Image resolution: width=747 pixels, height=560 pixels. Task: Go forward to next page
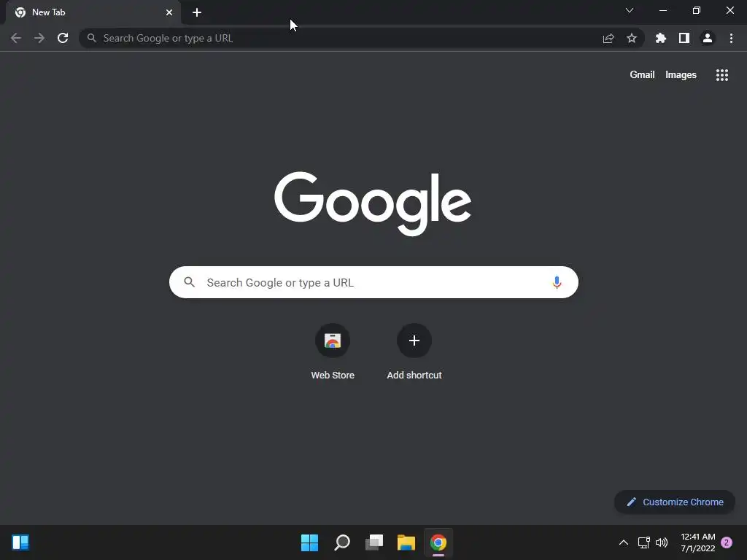[x=39, y=38]
